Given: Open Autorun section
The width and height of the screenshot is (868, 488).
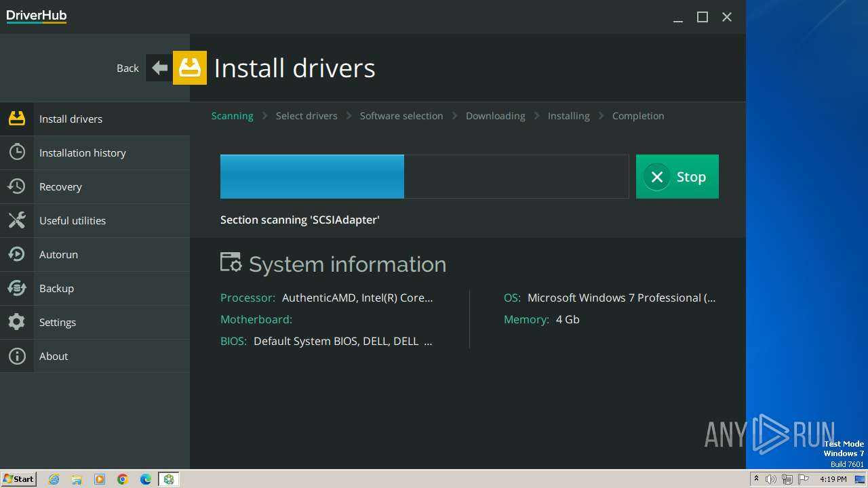Looking at the screenshot, I should [95, 254].
